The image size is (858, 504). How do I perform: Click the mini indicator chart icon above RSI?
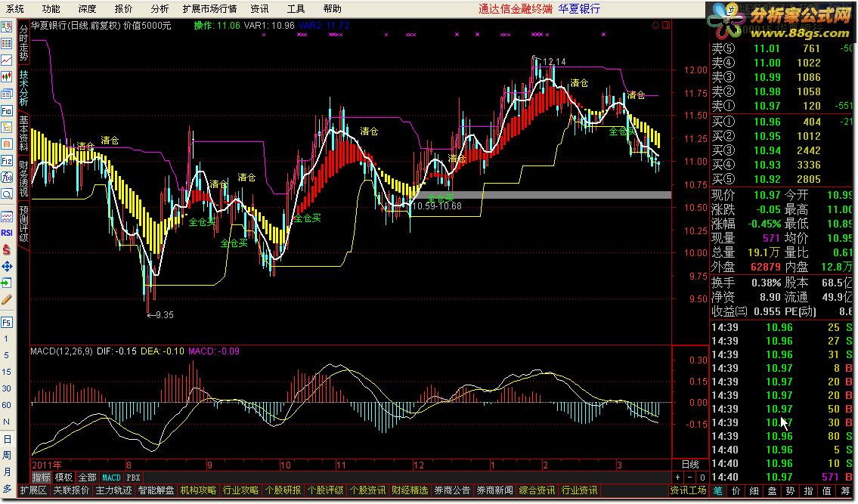coord(7,217)
